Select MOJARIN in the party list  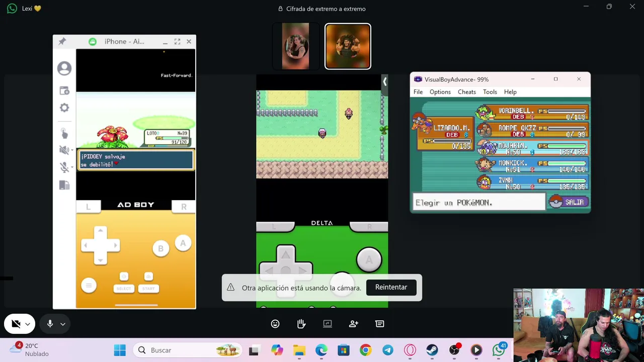(532, 148)
